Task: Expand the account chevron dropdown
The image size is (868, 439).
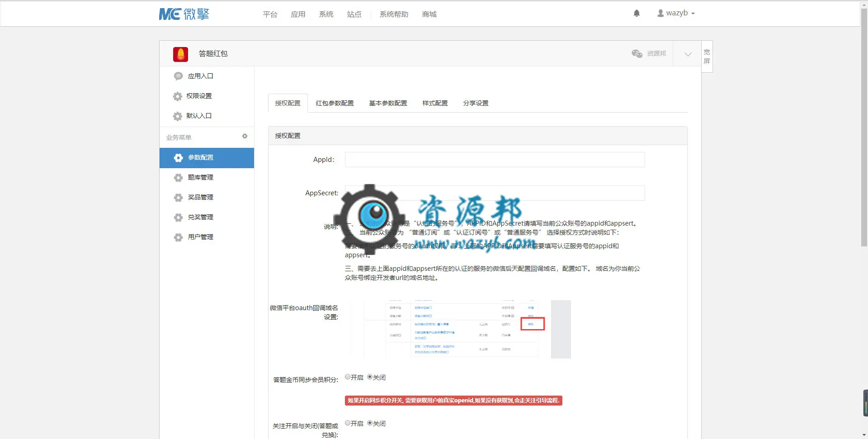Action: [688, 54]
